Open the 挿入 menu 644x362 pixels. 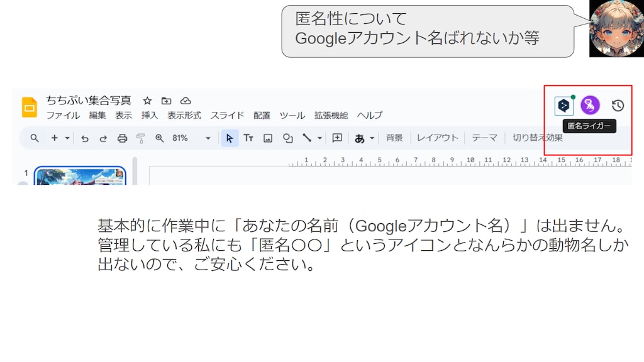[x=150, y=116]
